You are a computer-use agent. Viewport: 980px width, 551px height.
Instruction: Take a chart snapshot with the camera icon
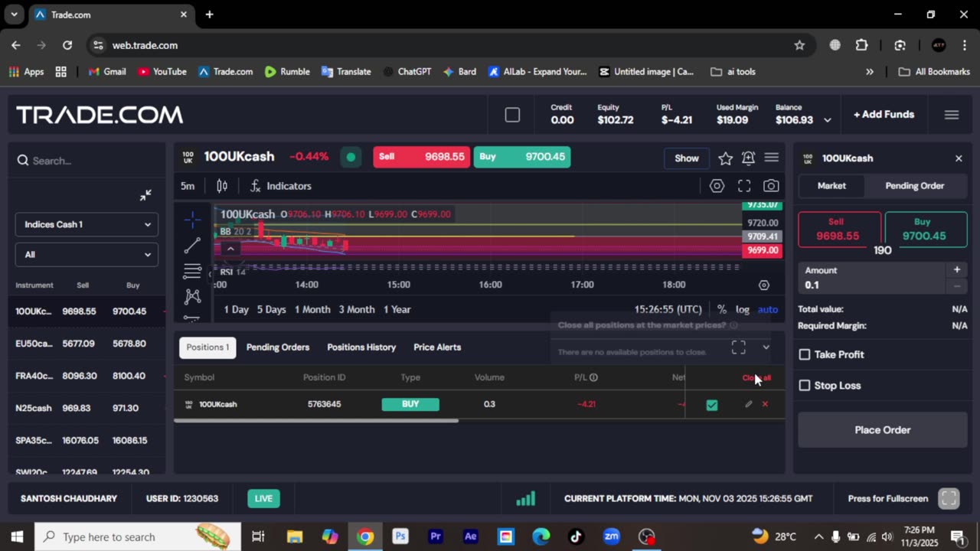click(x=771, y=186)
